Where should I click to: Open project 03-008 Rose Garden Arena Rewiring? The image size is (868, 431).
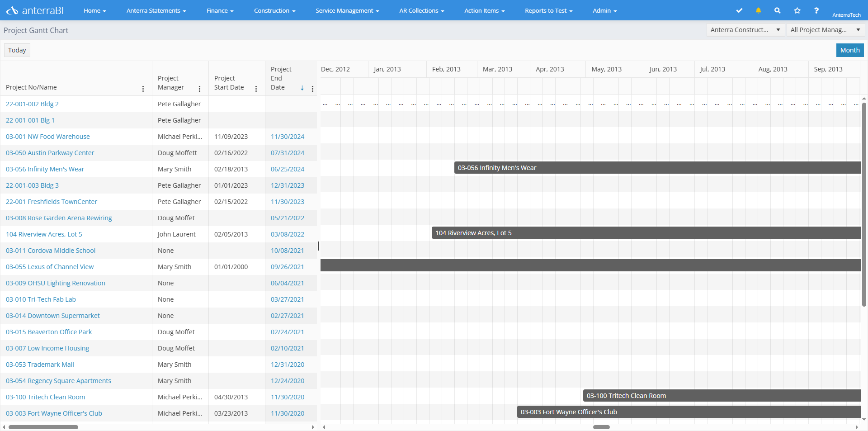pos(59,218)
